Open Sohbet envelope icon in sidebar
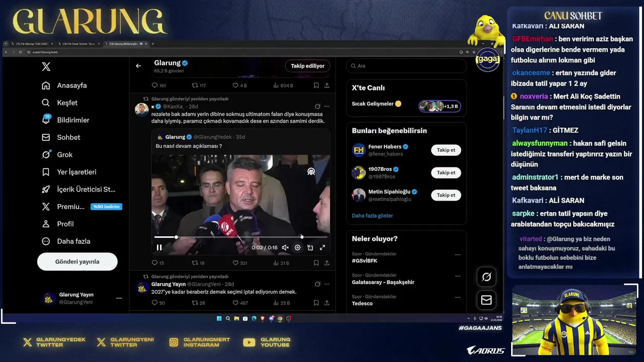The image size is (644, 362). 46,137
